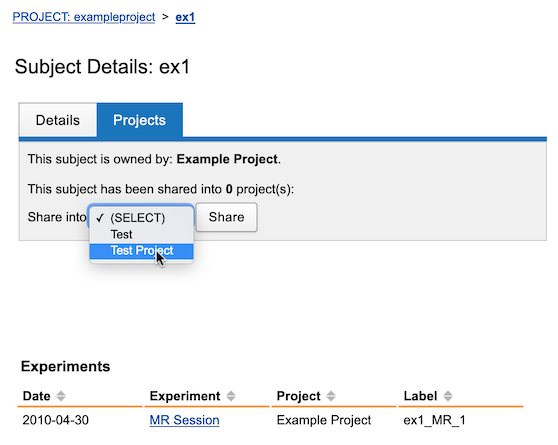Click the Experiment column header text
Screen dimensions: 558x445
coord(185,396)
